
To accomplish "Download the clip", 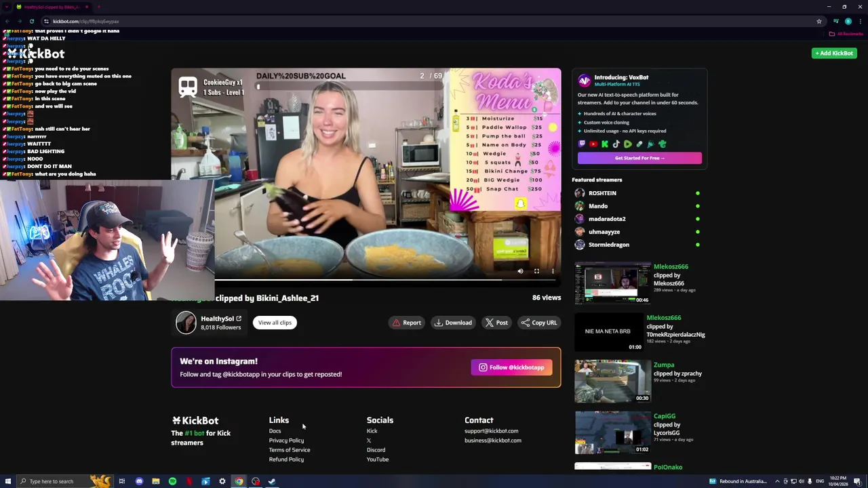I will (453, 323).
